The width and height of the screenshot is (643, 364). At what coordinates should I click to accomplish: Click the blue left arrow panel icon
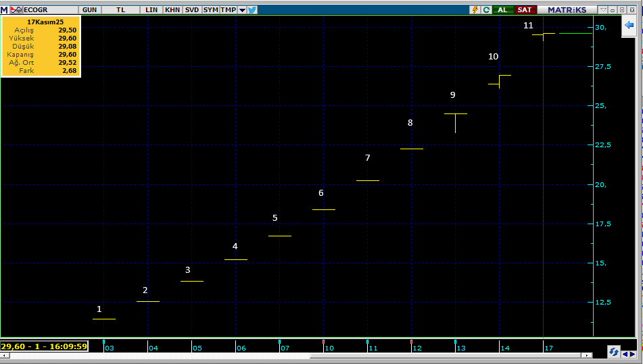pyautogui.click(x=629, y=25)
